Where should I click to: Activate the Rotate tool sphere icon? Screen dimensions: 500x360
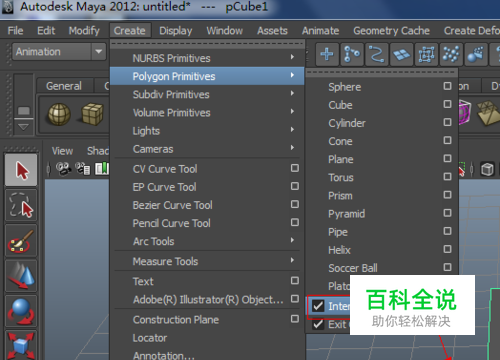point(21,311)
